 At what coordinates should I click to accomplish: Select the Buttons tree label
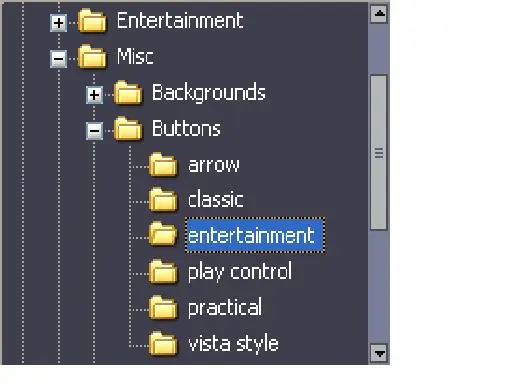(186, 128)
